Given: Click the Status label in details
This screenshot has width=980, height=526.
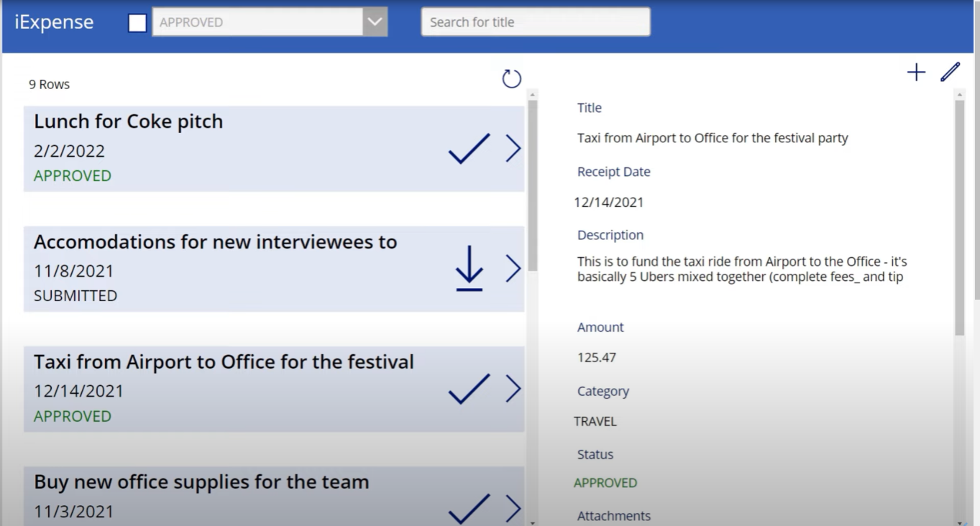Looking at the screenshot, I should 595,454.
